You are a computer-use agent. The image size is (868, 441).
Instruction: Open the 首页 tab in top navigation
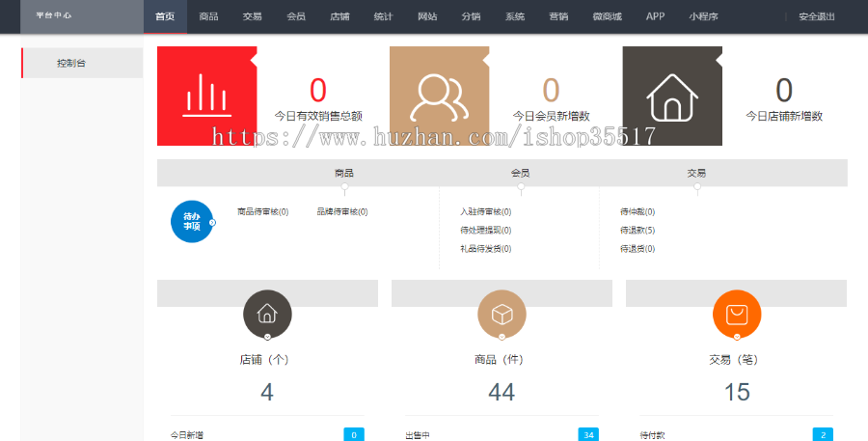165,16
